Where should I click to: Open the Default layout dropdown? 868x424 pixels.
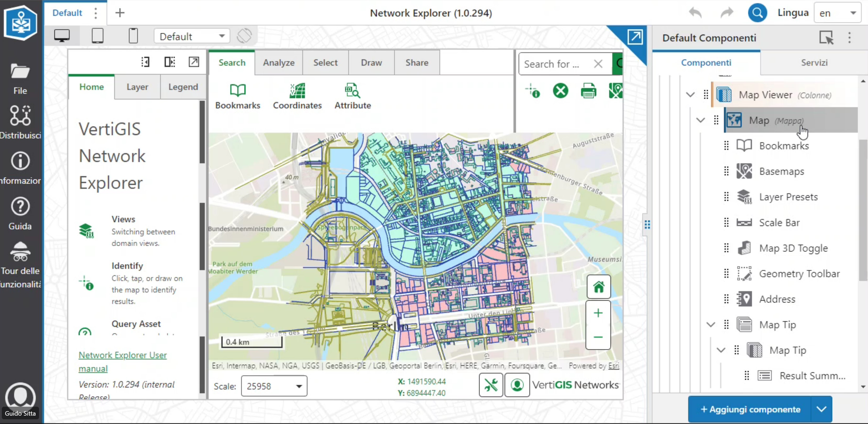192,36
